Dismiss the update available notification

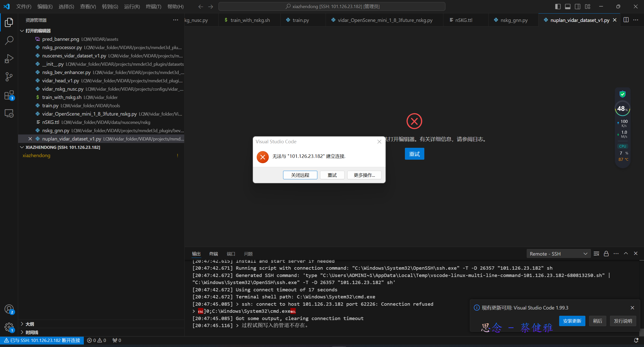pyautogui.click(x=632, y=308)
